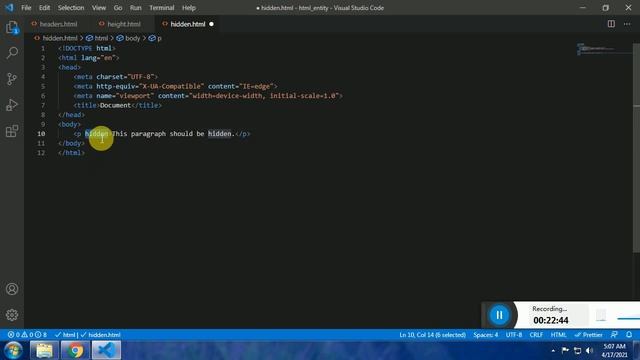Open Google Chrome from the taskbar
The height and width of the screenshot is (360, 640).
[75, 350]
